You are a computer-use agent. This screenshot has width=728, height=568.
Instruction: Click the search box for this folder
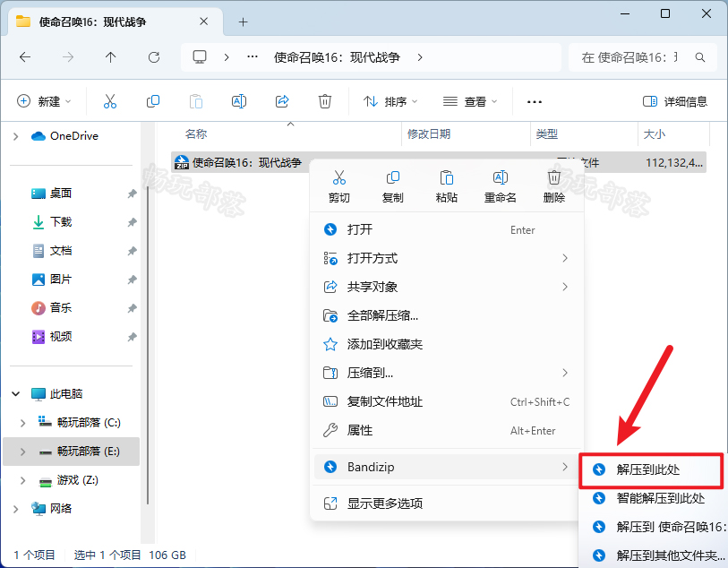pyautogui.click(x=643, y=57)
